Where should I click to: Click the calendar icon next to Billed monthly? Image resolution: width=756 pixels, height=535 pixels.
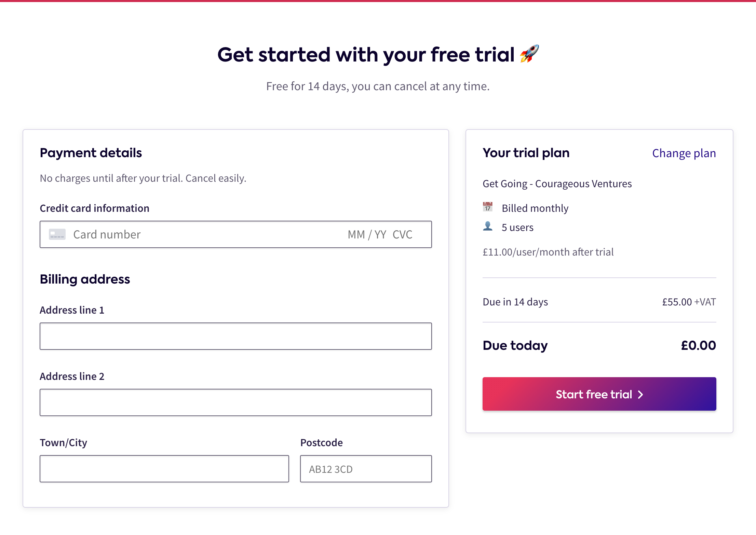tap(488, 207)
